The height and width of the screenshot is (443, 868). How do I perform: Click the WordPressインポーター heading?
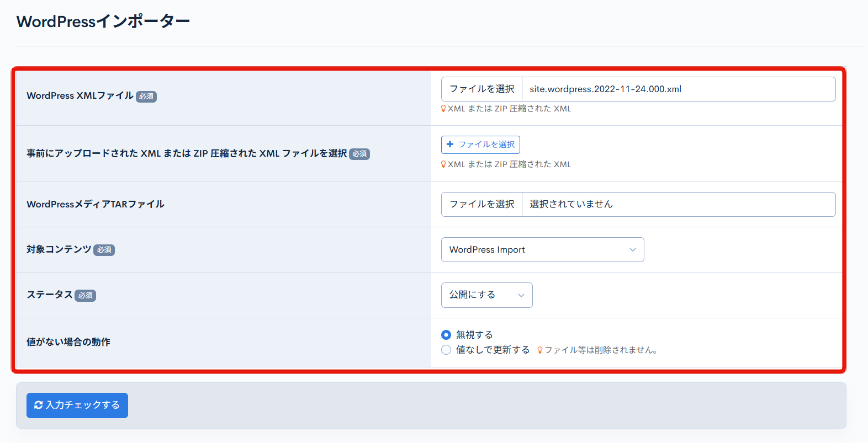pyautogui.click(x=103, y=22)
